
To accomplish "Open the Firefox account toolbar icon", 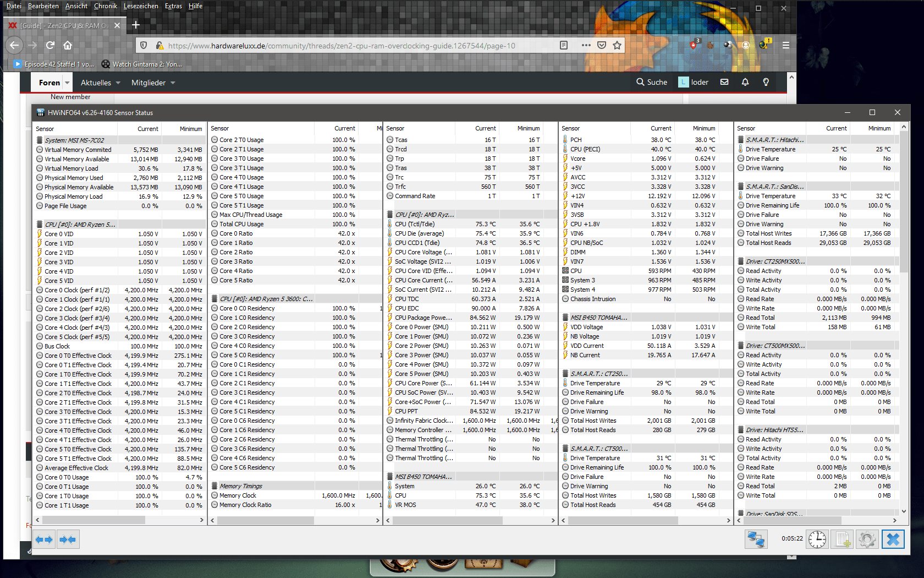I will [746, 45].
